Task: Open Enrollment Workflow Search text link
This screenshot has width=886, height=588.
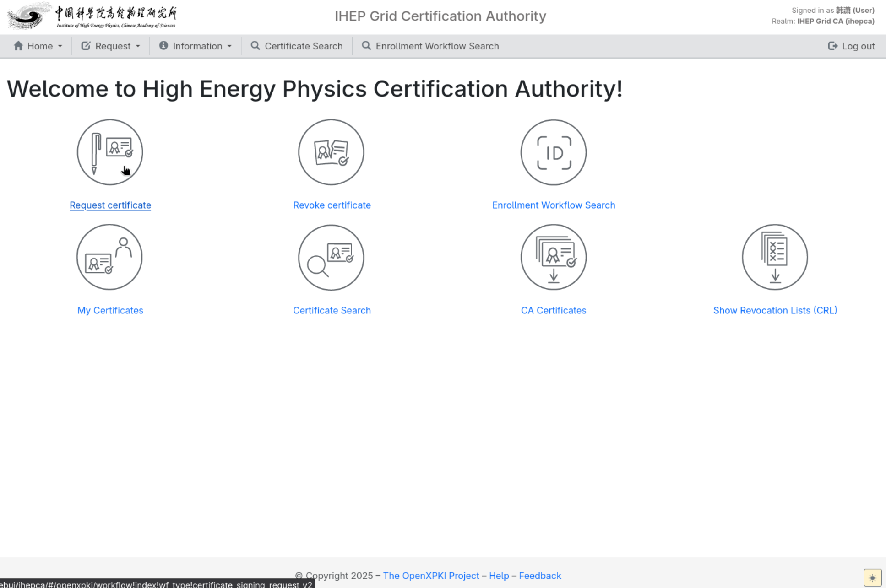Action: (x=554, y=205)
